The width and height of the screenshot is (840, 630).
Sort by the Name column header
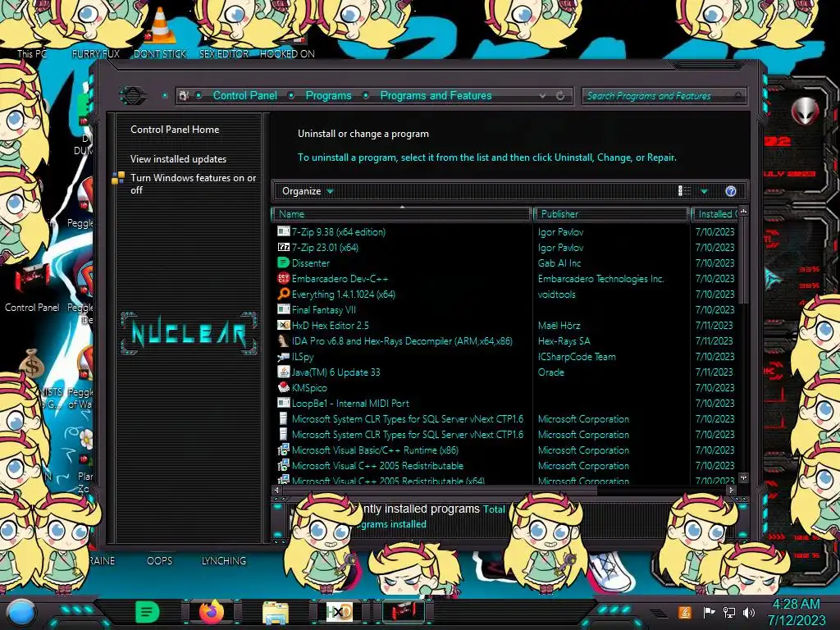pyautogui.click(x=402, y=214)
